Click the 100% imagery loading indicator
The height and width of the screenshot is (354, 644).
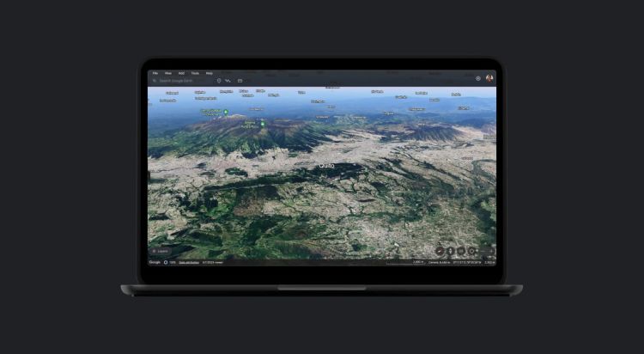(x=170, y=262)
